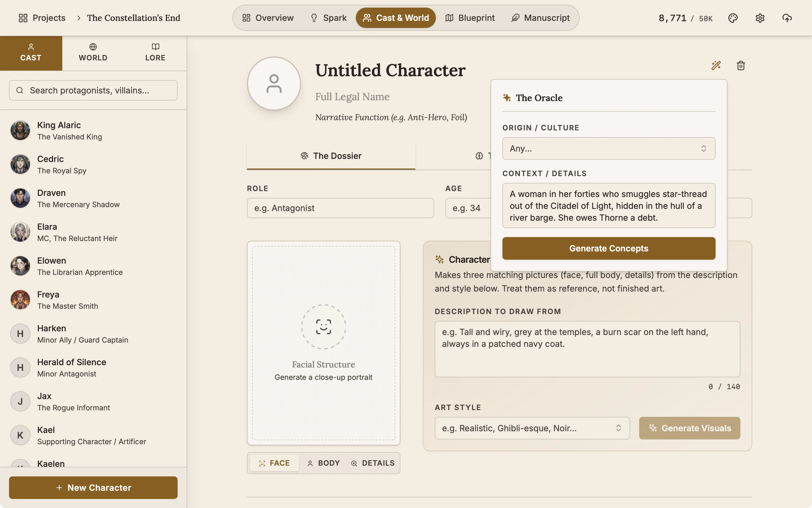Click the 8,771 / 50K word count
812x508 pixels.
click(685, 18)
